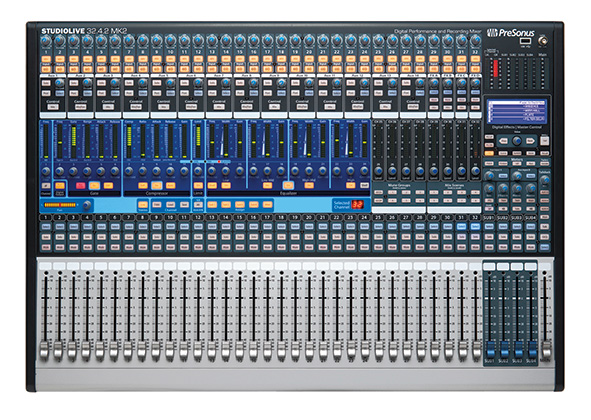Screen dimensions: 591x420
Task: Click the Value knob between Prev and Next
Action: click(x=517, y=141)
